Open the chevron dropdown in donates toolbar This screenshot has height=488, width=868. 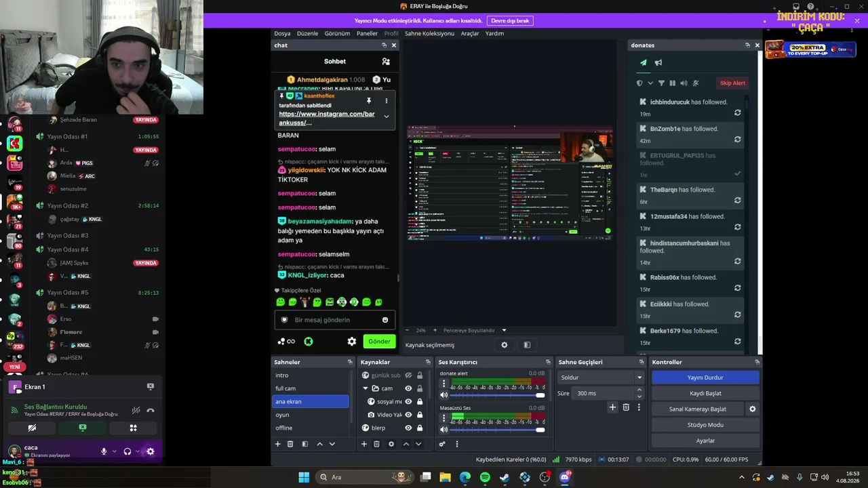pos(650,83)
